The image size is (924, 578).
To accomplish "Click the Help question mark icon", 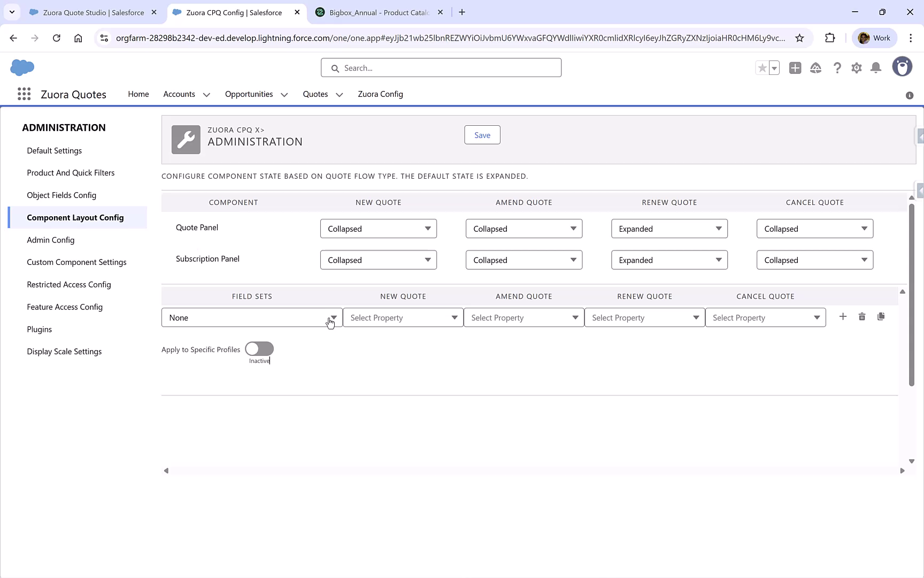I will tap(837, 68).
